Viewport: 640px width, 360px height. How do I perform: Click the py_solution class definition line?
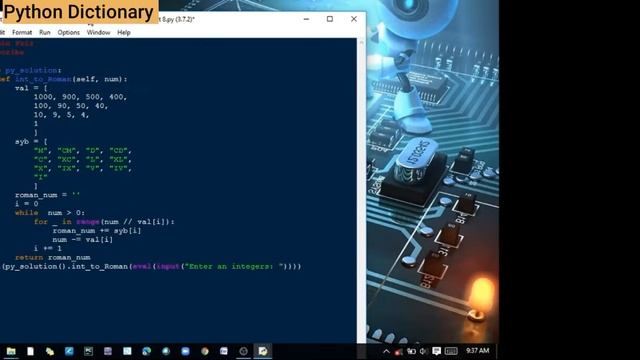coord(31,70)
